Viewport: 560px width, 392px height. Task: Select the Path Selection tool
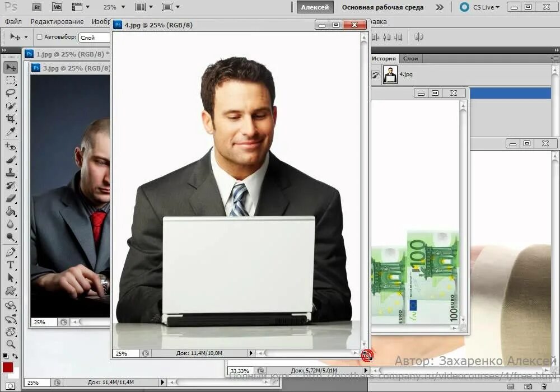pyautogui.click(x=11, y=278)
